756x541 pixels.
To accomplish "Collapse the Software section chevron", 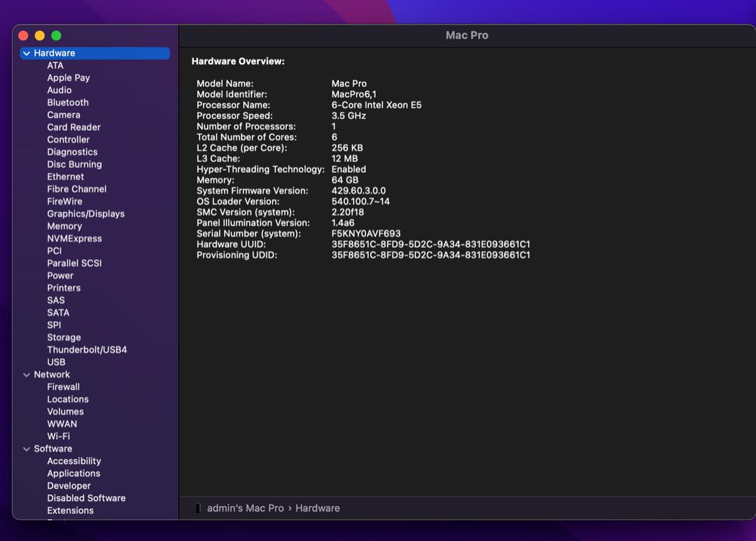I will (27, 449).
